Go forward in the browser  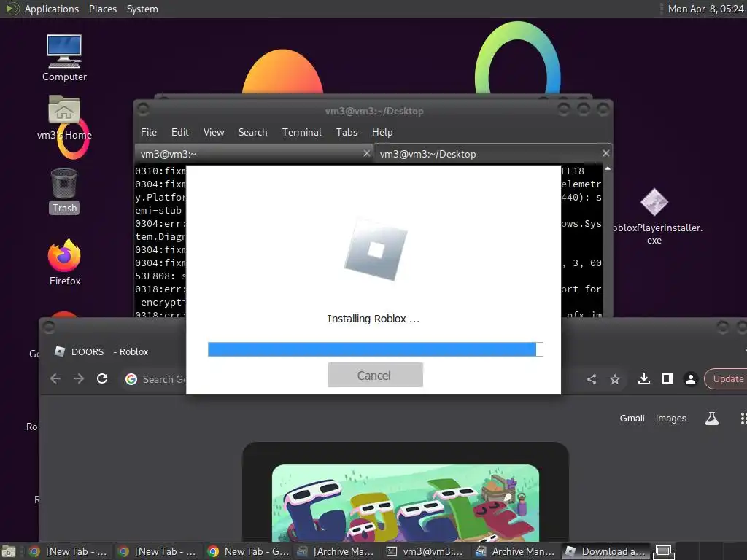coord(79,378)
